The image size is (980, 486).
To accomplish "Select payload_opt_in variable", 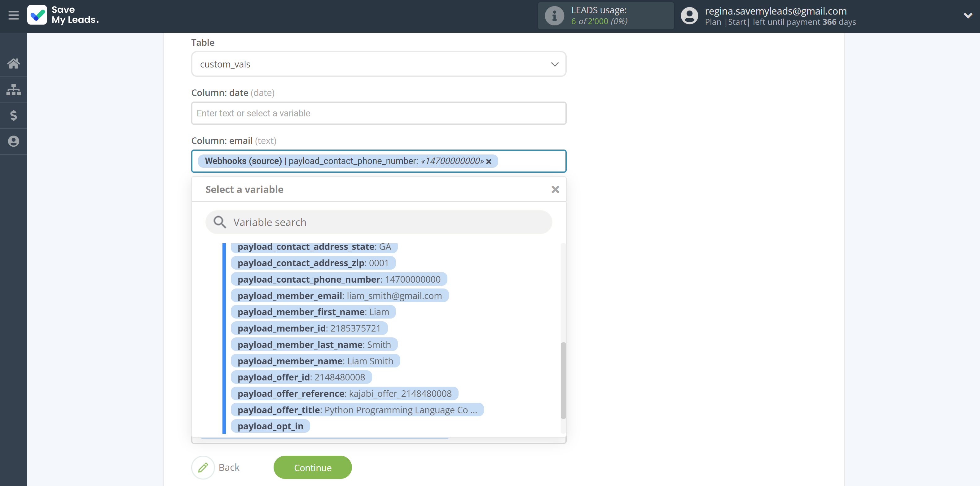I will point(270,426).
